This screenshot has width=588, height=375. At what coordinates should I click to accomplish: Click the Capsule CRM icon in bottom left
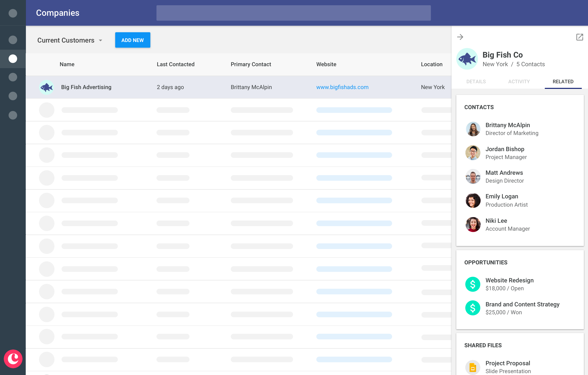(x=13, y=359)
